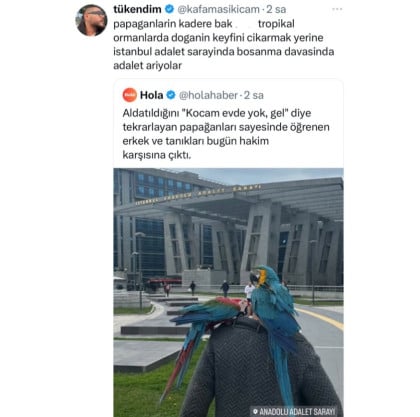Image resolution: width=420 pixels, height=417 pixels.
Task: Open quoted tweet text starting "Aldatıldığını"
Action: (226, 134)
